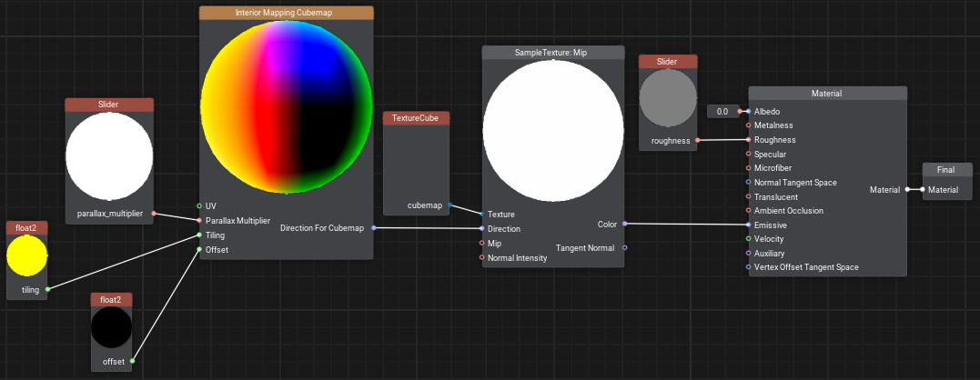Select the Vertex Offset Tangent Space port
The image size is (980, 380).
click(x=748, y=267)
